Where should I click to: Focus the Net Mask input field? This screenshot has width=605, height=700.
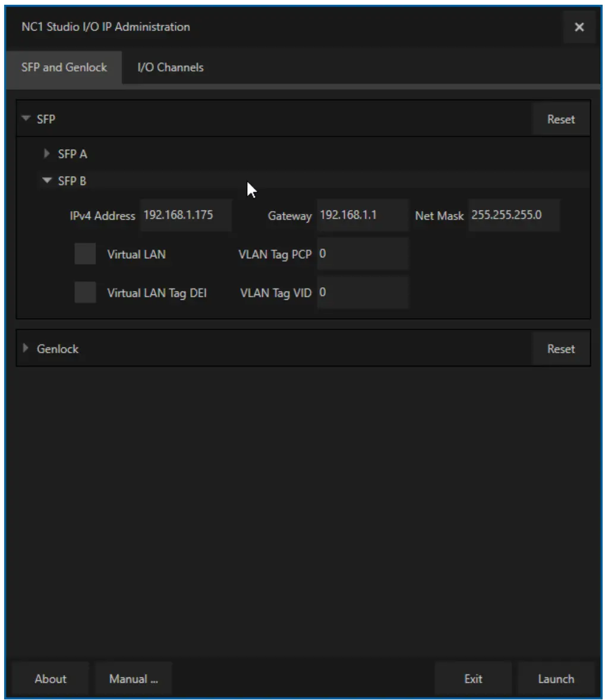click(513, 215)
